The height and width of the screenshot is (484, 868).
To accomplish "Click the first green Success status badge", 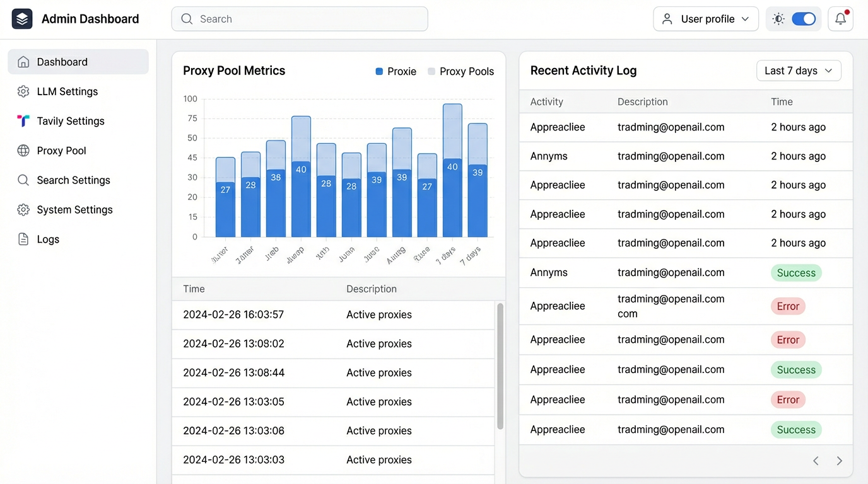I will click(795, 273).
